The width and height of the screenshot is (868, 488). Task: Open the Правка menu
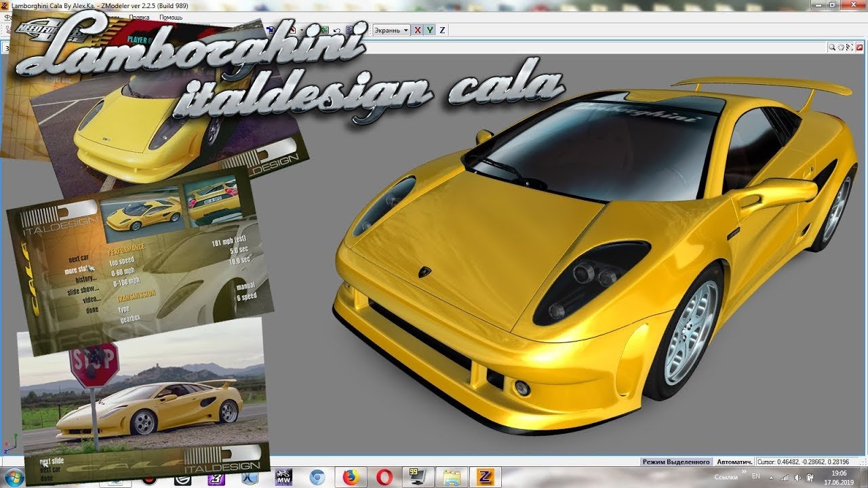click(139, 17)
